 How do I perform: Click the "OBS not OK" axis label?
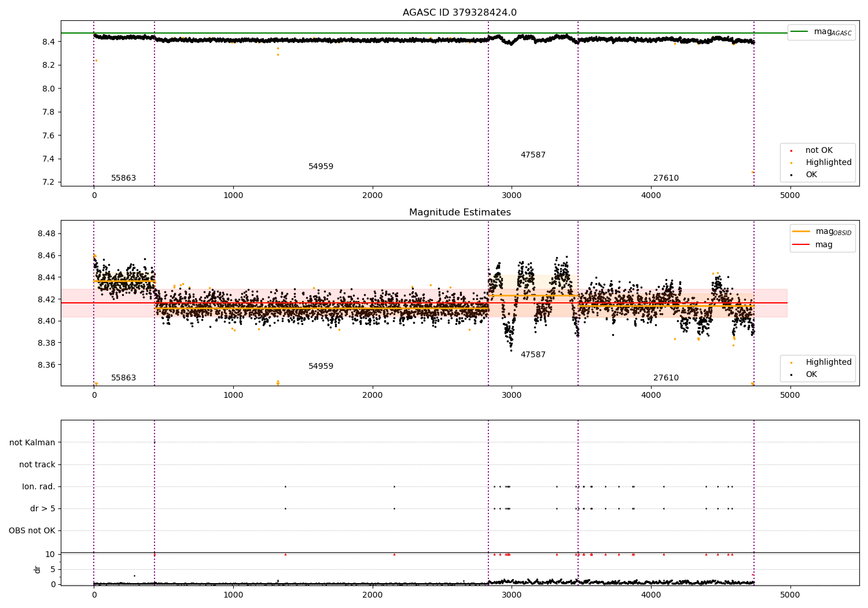pos(32,530)
